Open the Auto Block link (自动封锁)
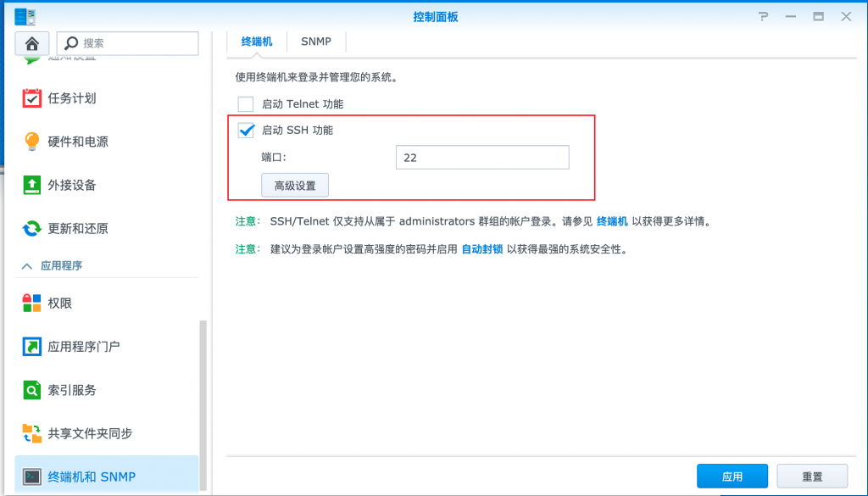This screenshot has width=868, height=496. tap(481, 249)
